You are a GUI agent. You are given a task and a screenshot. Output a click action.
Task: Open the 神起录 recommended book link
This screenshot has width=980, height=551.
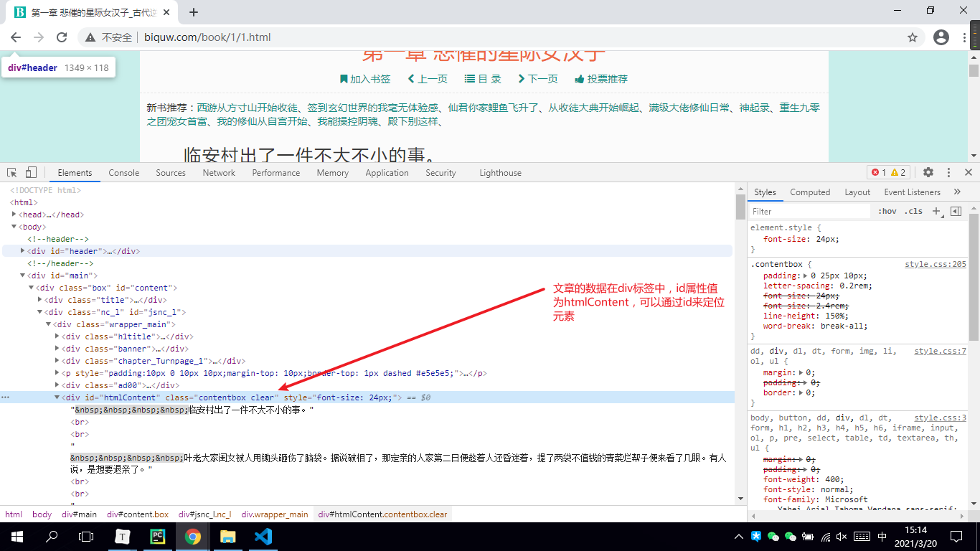[754, 108]
